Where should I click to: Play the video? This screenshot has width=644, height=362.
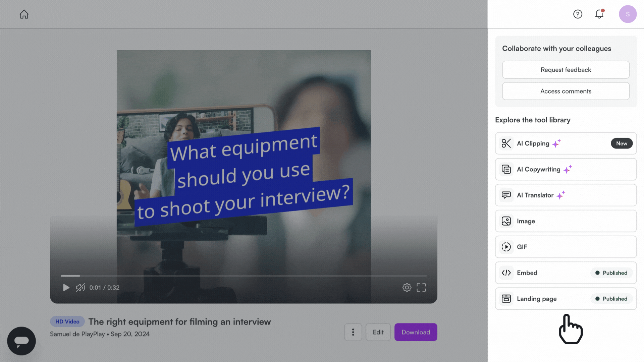pyautogui.click(x=66, y=288)
